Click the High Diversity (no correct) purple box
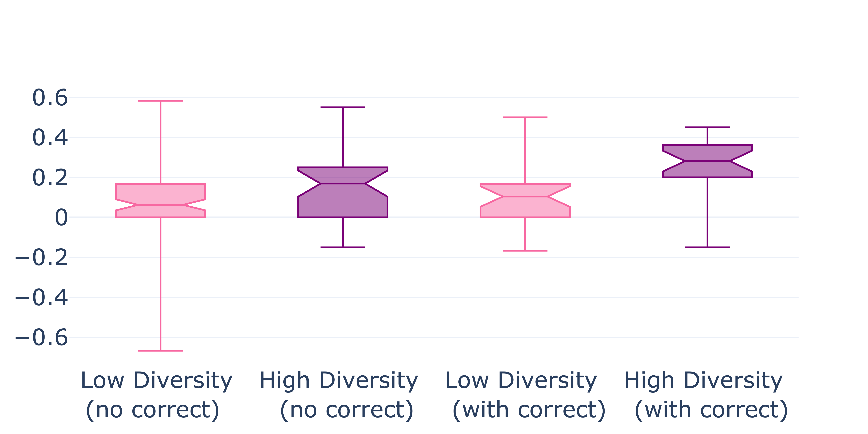 click(x=343, y=199)
